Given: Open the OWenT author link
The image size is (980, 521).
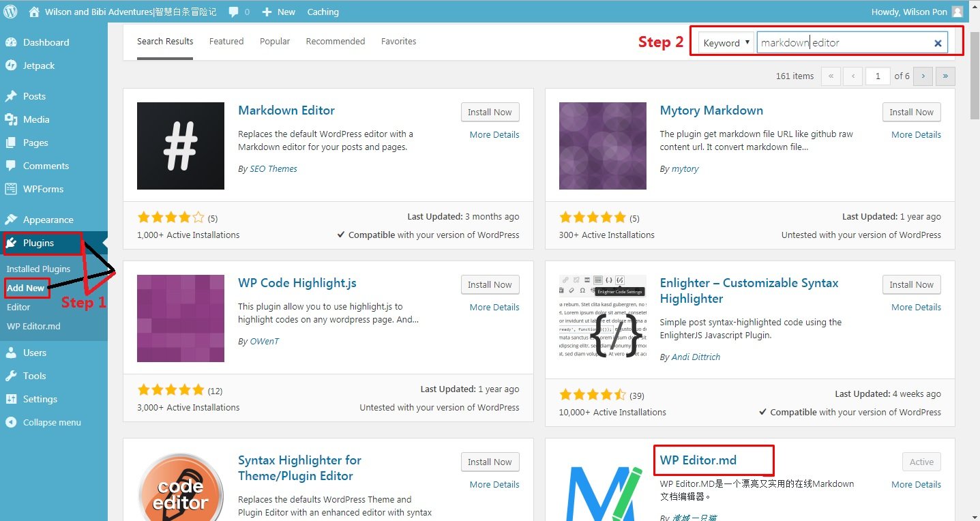Looking at the screenshot, I should [x=265, y=342].
